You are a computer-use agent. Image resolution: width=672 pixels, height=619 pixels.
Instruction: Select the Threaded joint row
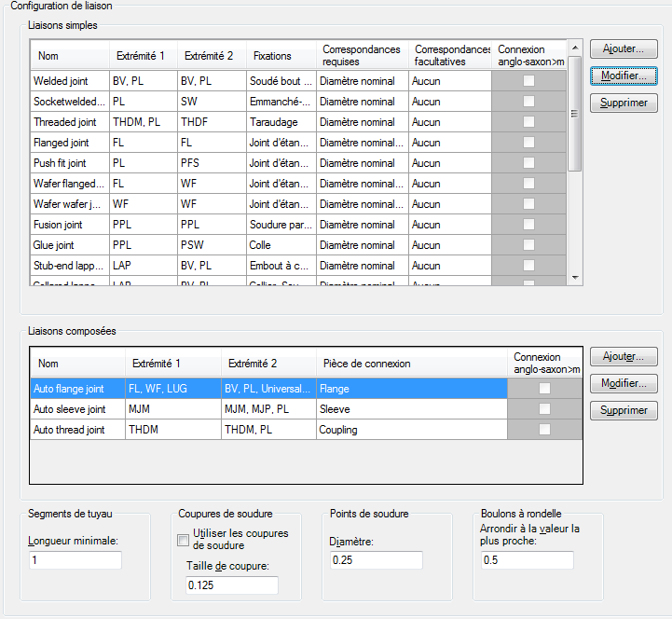click(x=298, y=122)
